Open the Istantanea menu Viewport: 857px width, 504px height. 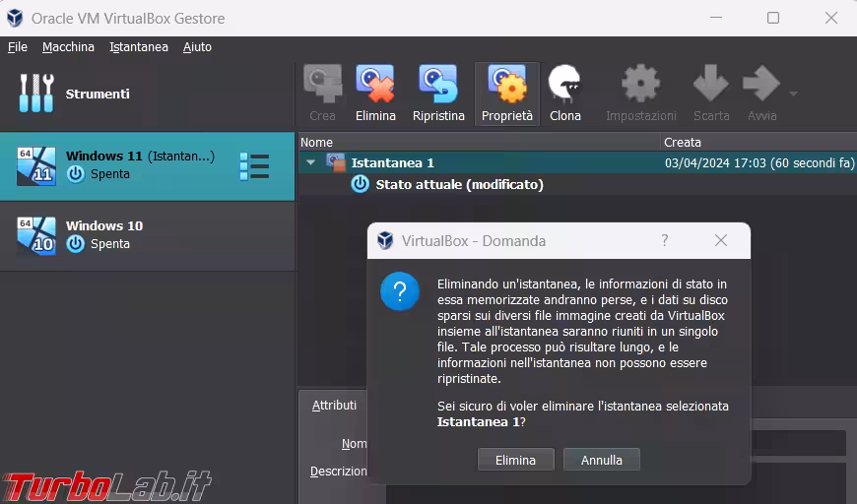pos(139,46)
